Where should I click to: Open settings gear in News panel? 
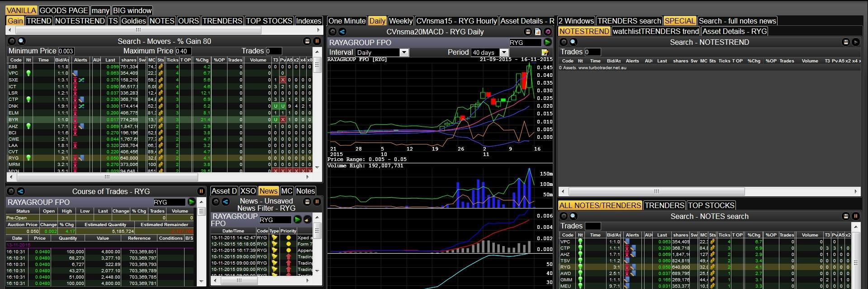216,202
